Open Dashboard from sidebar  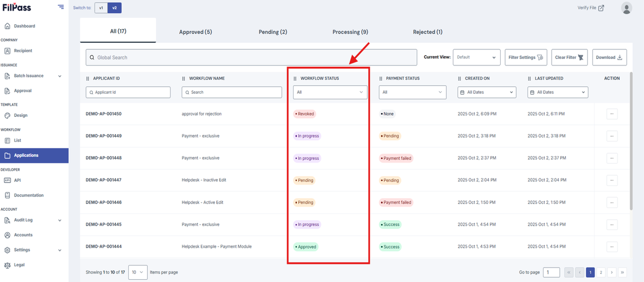(x=24, y=26)
